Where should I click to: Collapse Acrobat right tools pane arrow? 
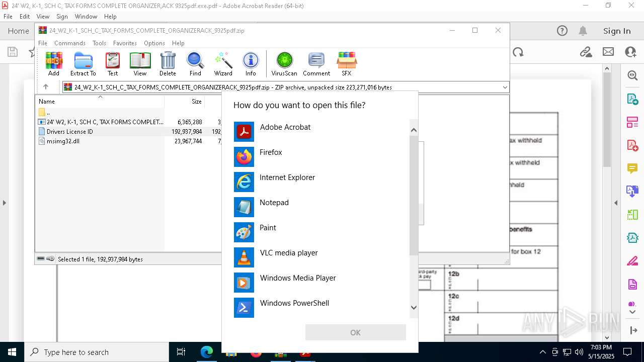click(616, 203)
